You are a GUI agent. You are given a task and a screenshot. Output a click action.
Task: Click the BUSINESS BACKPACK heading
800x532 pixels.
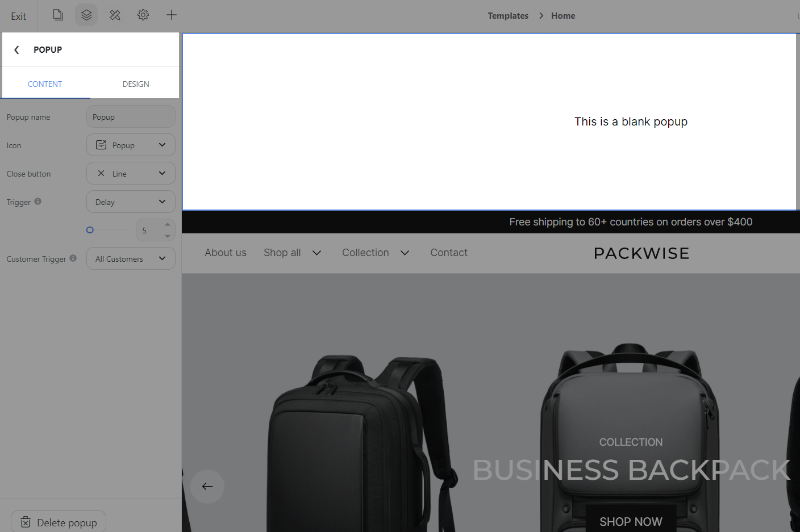click(631, 470)
